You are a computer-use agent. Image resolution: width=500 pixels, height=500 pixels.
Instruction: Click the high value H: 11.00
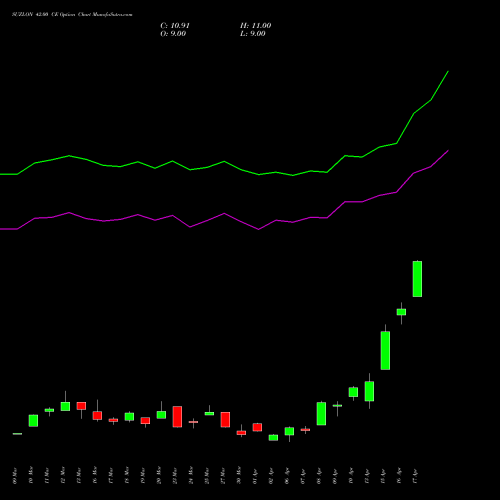click(256, 26)
